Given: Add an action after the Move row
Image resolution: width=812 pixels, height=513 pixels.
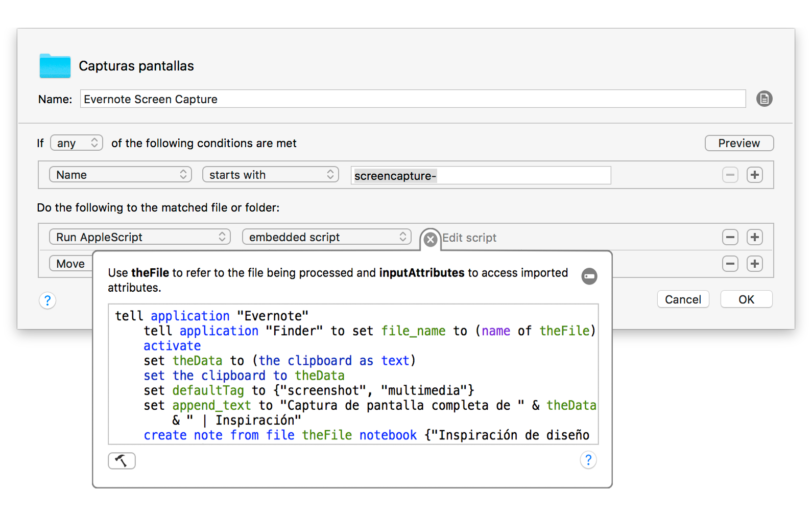Looking at the screenshot, I should (x=755, y=264).
